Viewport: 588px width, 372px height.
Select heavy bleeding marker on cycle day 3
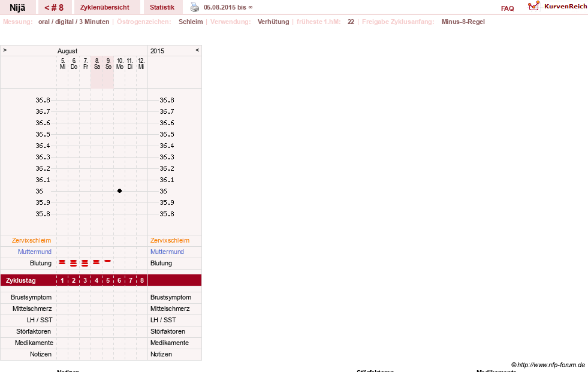pos(85,263)
